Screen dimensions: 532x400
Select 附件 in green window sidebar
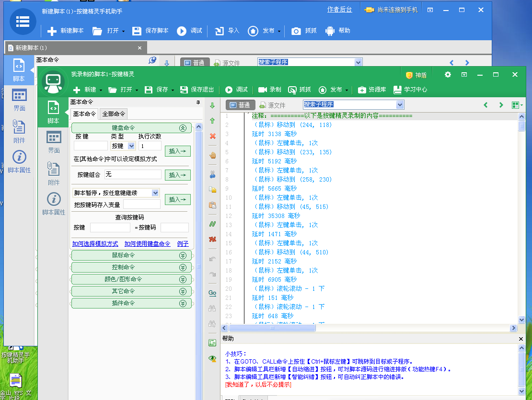click(x=54, y=173)
